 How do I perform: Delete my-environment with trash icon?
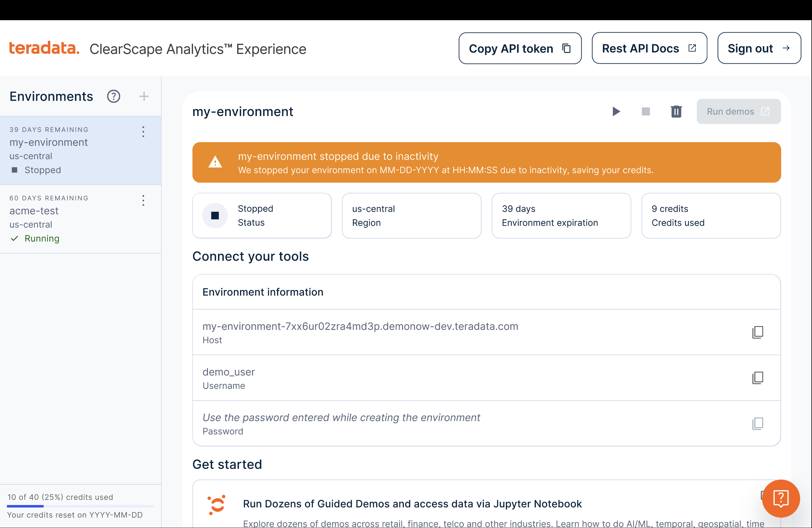(x=676, y=111)
